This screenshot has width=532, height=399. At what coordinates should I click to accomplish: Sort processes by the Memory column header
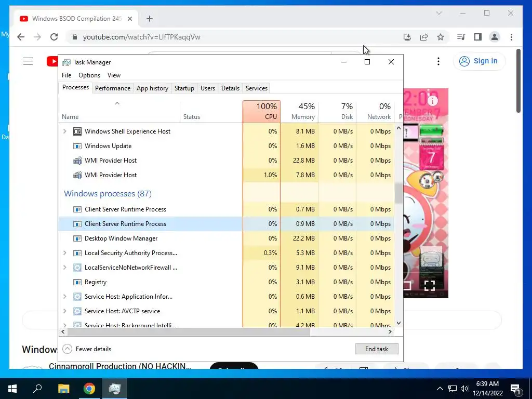tap(299, 112)
